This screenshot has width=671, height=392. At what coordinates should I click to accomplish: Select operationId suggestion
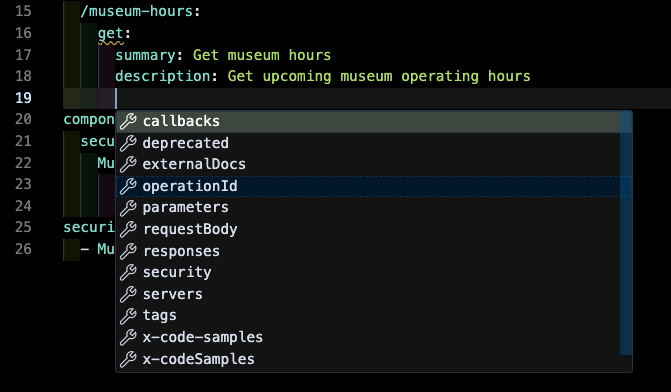(x=368, y=186)
